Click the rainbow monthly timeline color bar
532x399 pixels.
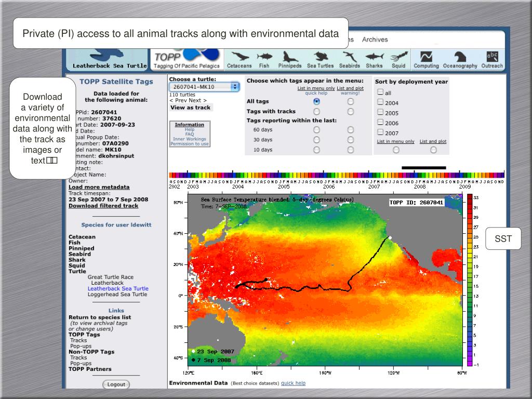pos(337,175)
